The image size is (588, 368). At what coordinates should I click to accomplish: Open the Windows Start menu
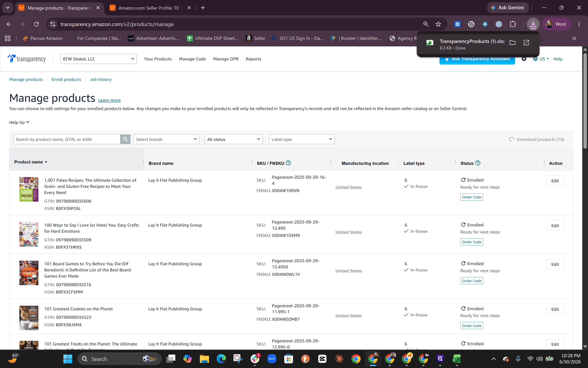68,359
